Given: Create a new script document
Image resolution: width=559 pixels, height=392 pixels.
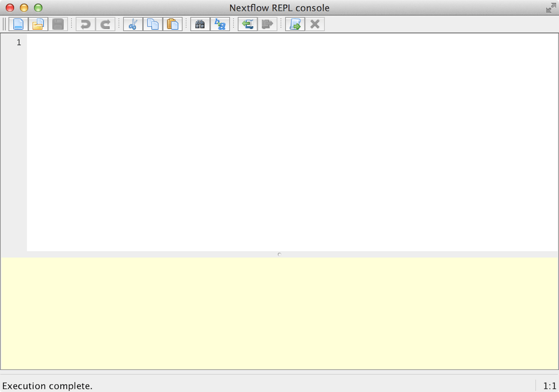Looking at the screenshot, I should (x=18, y=24).
